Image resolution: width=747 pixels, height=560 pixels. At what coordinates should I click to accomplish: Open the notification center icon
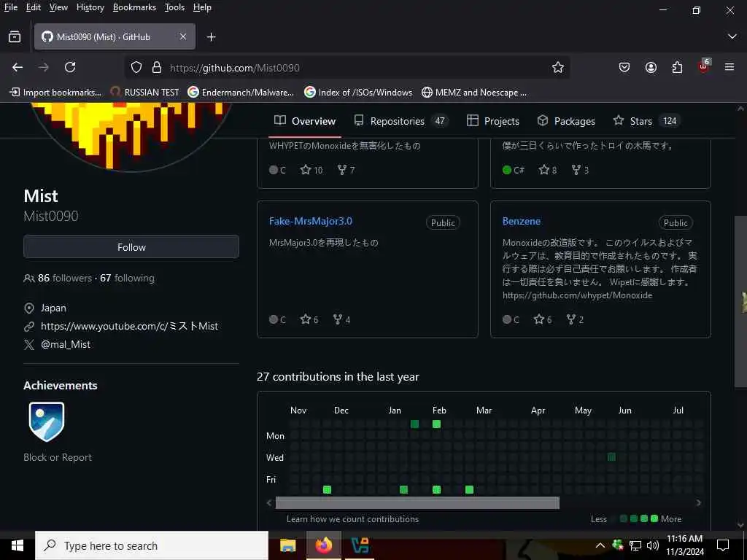pyautogui.click(x=723, y=545)
